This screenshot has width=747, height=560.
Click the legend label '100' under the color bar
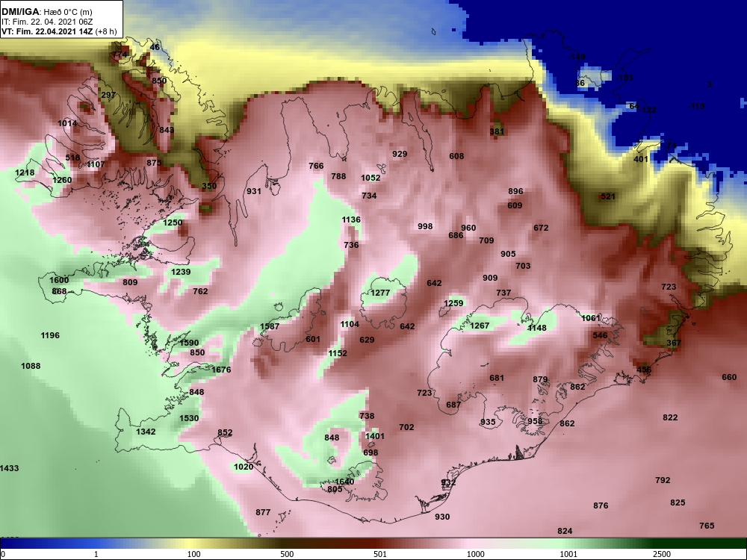pyautogui.click(x=193, y=554)
